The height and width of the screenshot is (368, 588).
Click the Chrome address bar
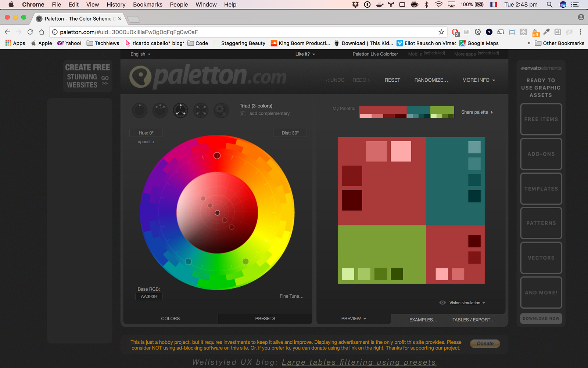(x=248, y=32)
